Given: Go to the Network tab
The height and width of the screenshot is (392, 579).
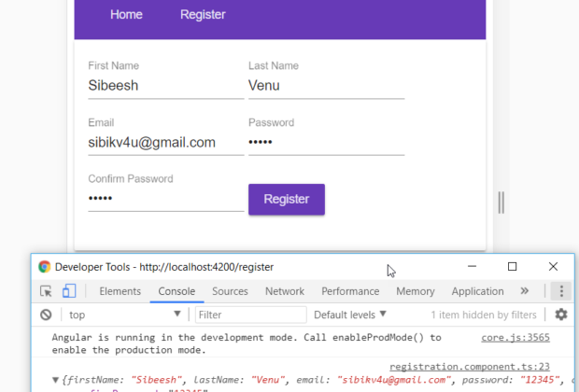Looking at the screenshot, I should [285, 291].
